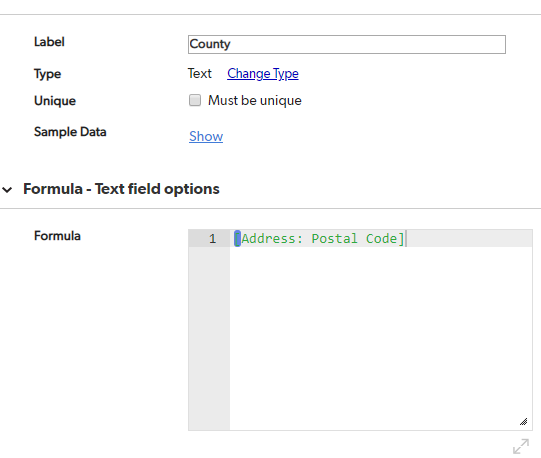Click the Label input containing County
This screenshot has width=541, height=458.
pos(347,45)
